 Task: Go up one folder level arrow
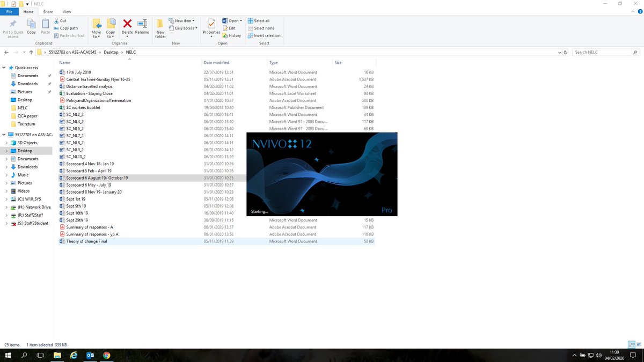31,53
